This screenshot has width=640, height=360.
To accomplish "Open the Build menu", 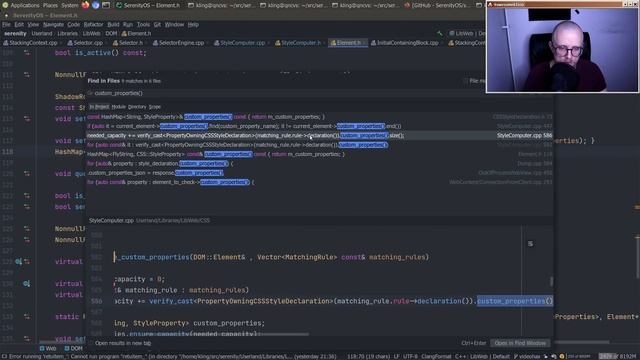I will pos(113,24).
